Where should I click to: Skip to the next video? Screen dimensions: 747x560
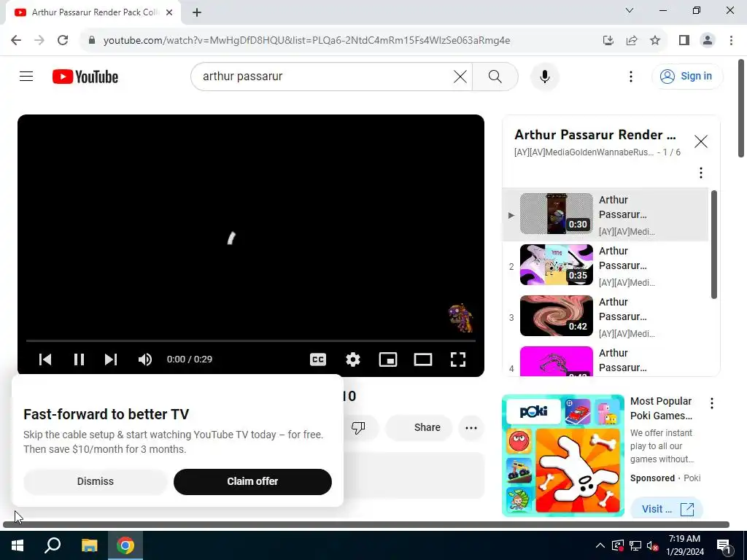click(x=111, y=359)
